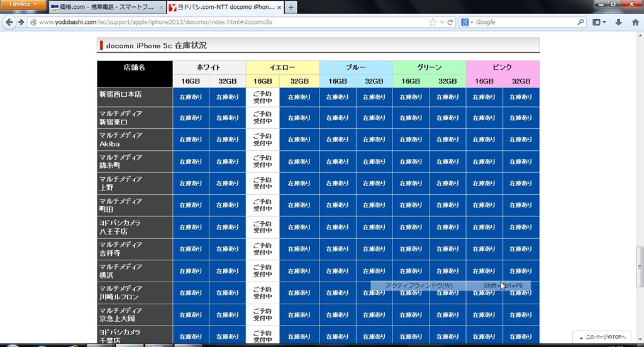Click 在庫あり for マルチメディア吉祥寺 イエロー 32GB
This screenshot has height=347, width=644.
(299, 249)
